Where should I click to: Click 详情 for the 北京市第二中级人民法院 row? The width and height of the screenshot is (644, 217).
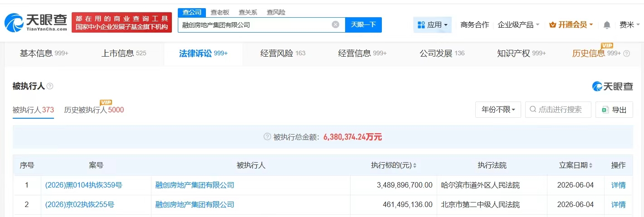(618, 205)
